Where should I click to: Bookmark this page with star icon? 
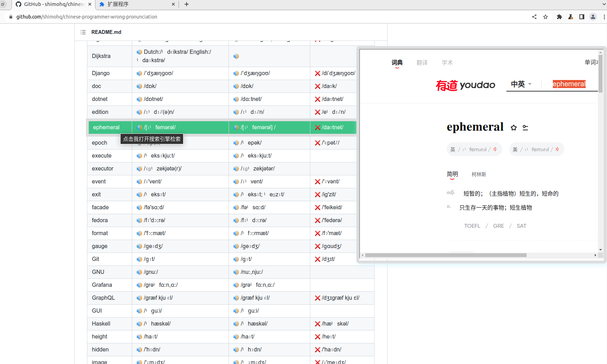point(545,17)
